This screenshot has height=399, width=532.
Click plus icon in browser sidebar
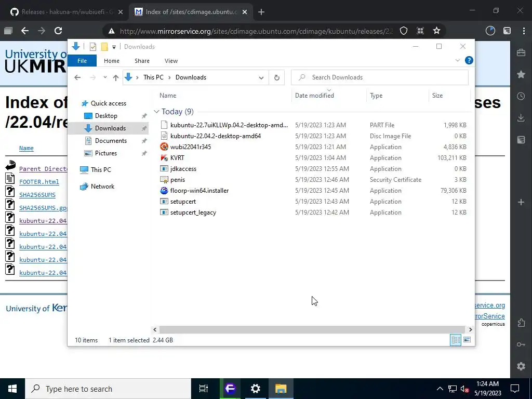coord(521,202)
